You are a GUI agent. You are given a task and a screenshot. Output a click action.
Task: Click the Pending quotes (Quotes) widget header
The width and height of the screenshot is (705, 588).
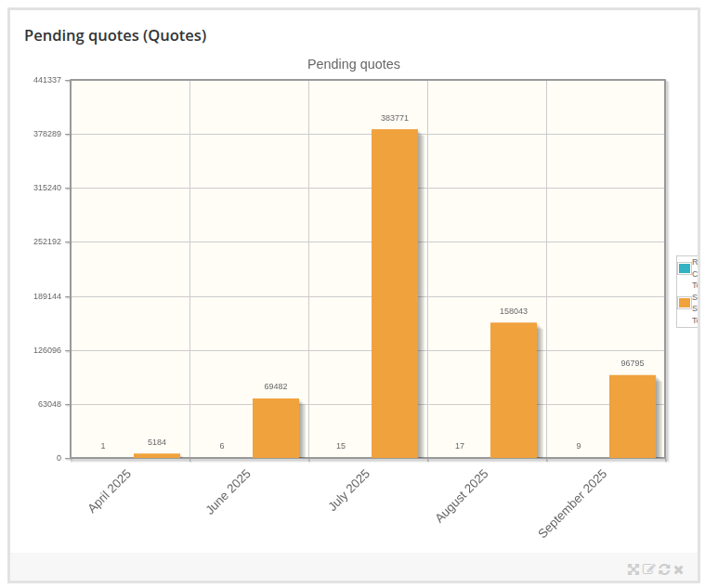[x=115, y=35]
